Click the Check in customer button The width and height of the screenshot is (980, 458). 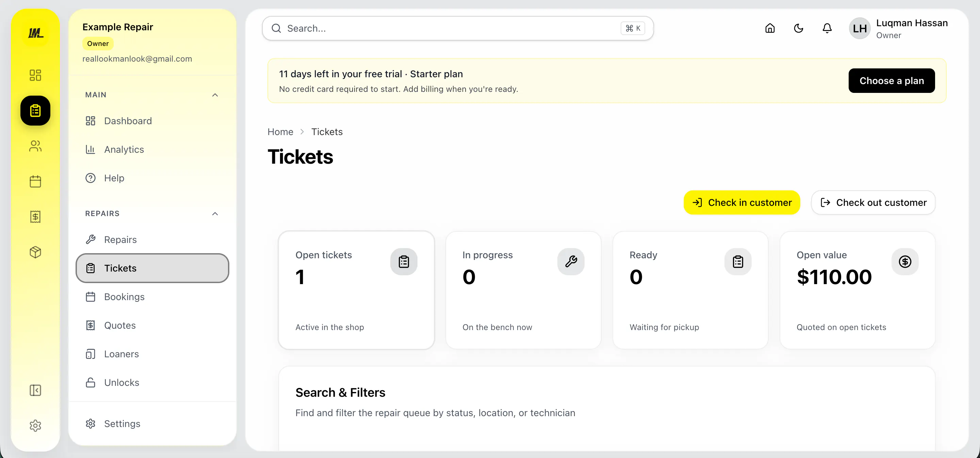click(741, 202)
